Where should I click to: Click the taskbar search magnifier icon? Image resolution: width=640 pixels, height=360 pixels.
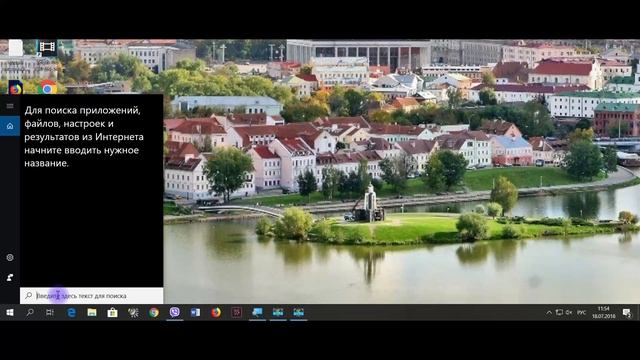point(30,313)
